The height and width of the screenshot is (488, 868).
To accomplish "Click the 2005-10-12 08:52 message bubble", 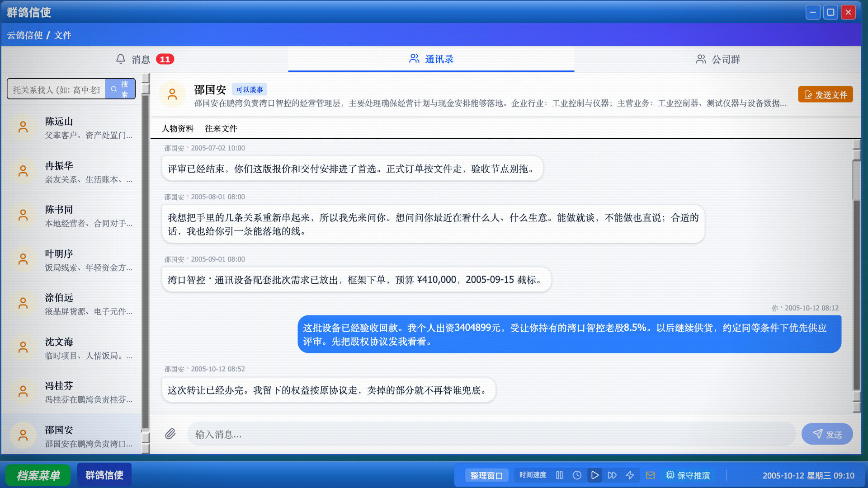I will pyautogui.click(x=329, y=390).
